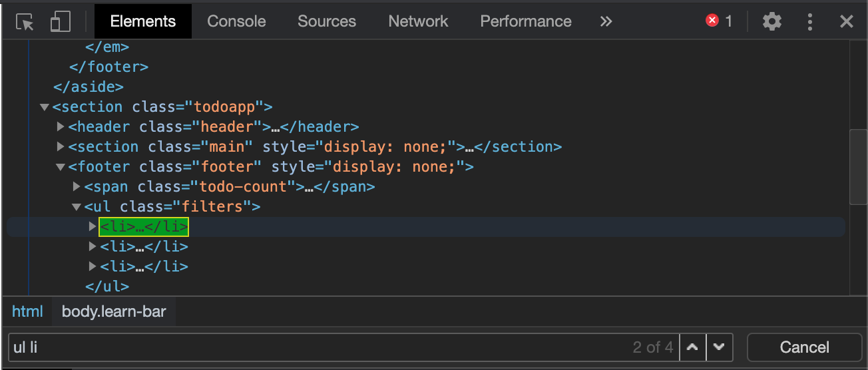Switch to the Console tab
The height and width of the screenshot is (370, 868).
(x=236, y=21)
